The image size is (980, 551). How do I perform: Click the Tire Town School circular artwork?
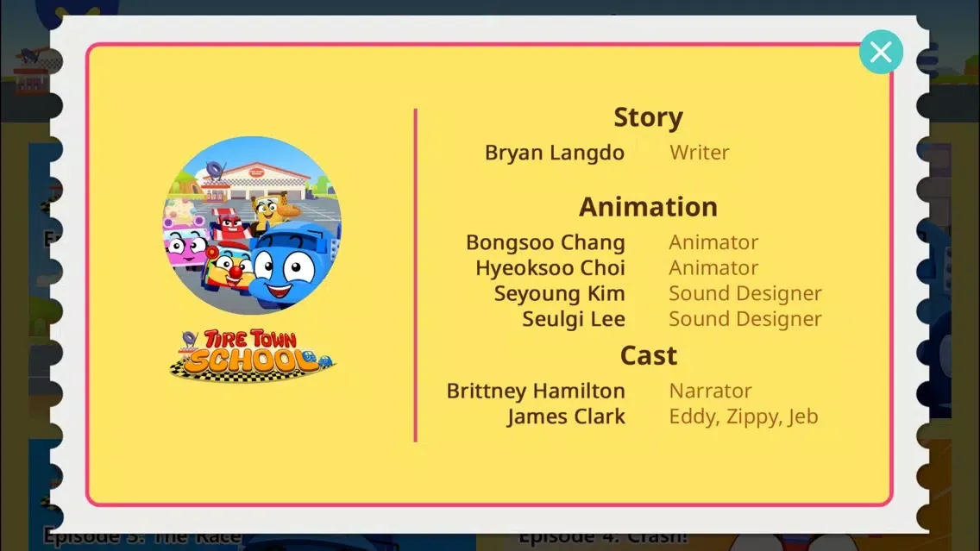tap(252, 226)
